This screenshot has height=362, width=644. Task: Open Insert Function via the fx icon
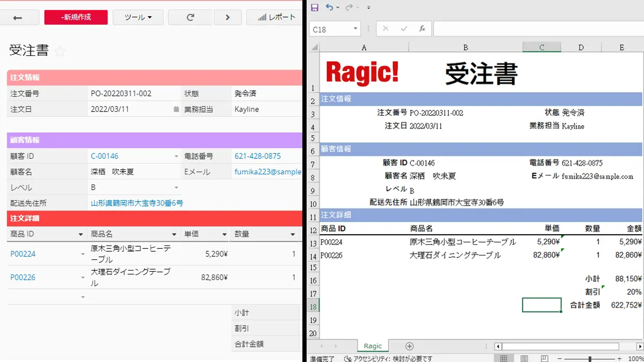tap(422, 29)
